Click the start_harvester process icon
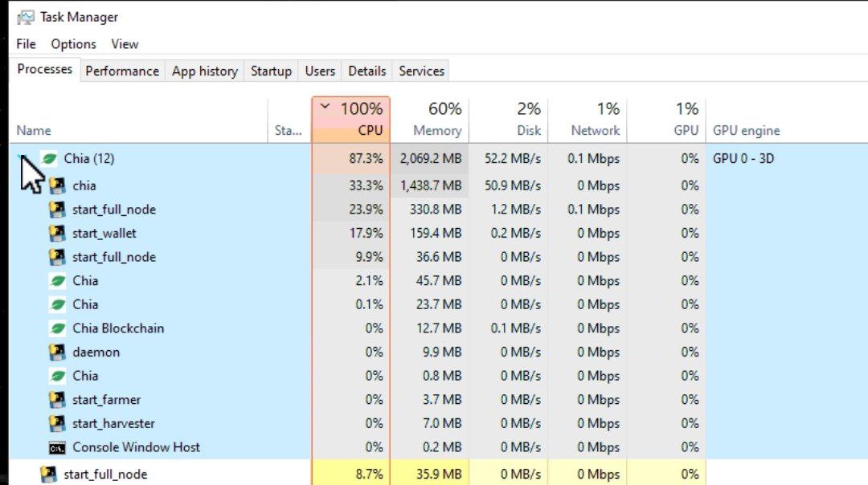Image resolution: width=868 pixels, height=485 pixels. (x=57, y=424)
